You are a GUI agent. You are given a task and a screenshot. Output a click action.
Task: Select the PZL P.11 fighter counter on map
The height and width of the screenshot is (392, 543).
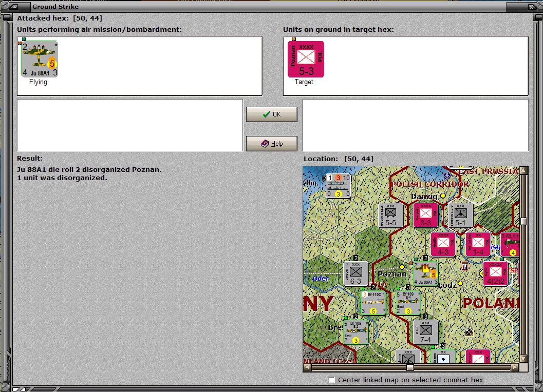(x=510, y=244)
